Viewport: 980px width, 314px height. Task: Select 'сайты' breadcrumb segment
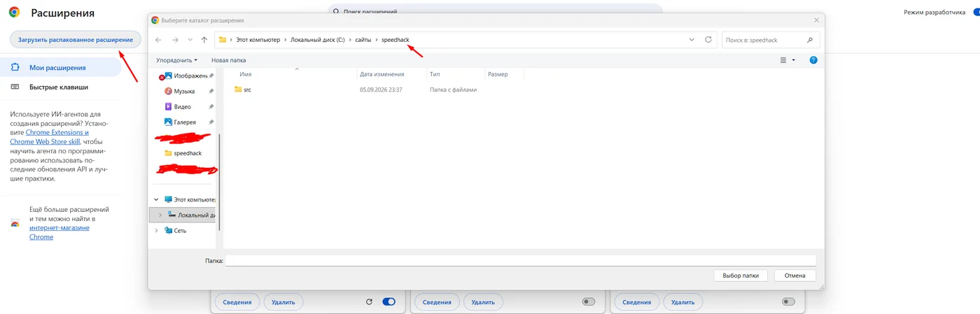(x=363, y=40)
